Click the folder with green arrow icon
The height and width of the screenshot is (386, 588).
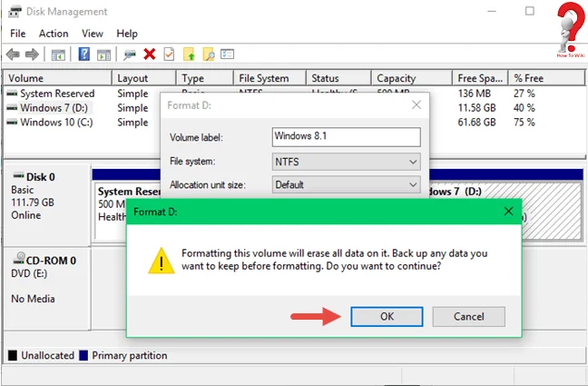tap(189, 54)
